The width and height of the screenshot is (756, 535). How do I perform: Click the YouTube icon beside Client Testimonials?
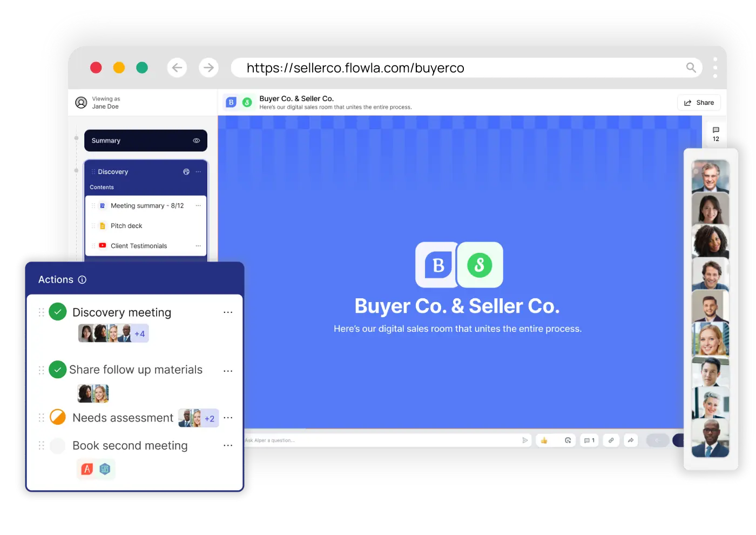[x=103, y=245]
